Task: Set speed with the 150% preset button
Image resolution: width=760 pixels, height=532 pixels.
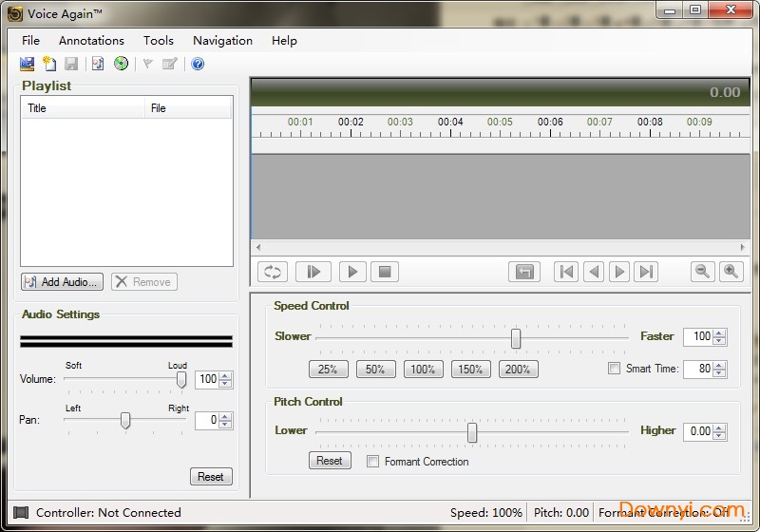Action: (470, 370)
